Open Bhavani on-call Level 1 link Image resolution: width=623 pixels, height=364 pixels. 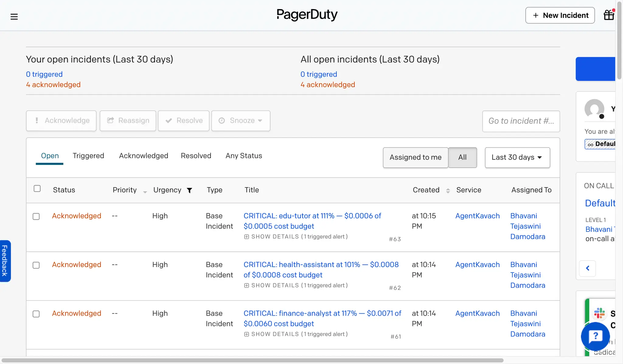click(x=600, y=229)
